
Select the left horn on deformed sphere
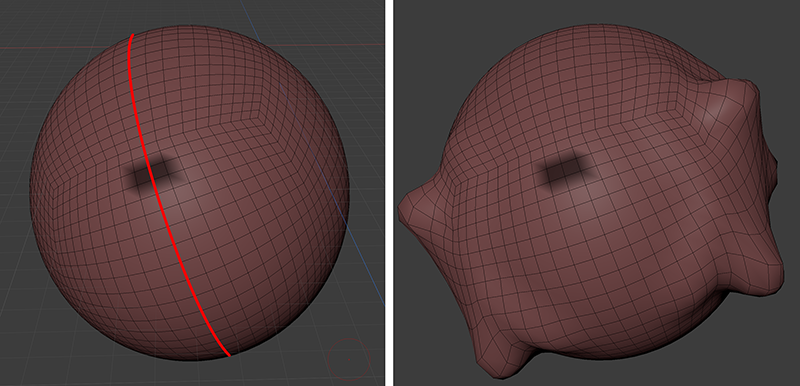point(418,207)
